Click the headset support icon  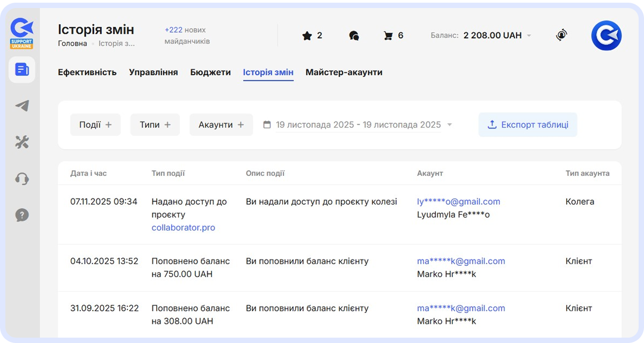tap(22, 179)
